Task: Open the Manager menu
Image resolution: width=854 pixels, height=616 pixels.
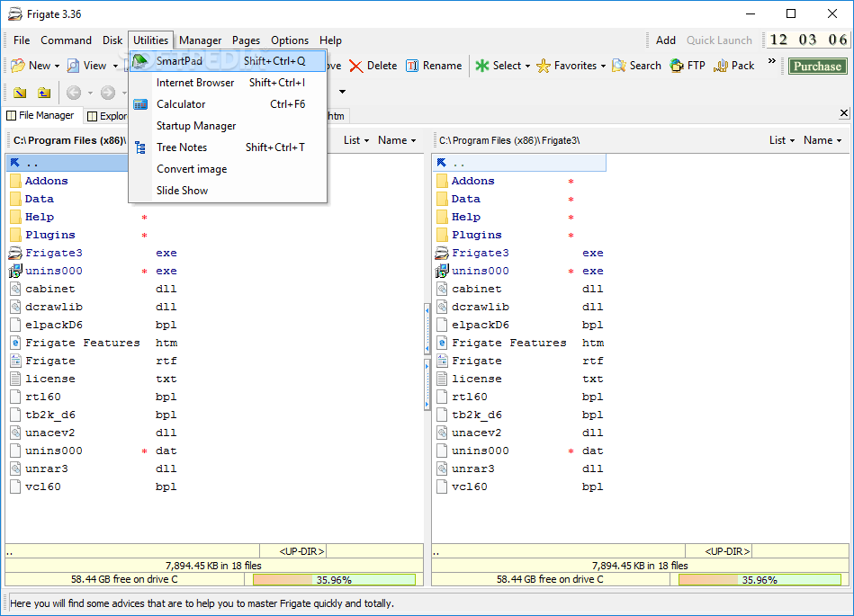Action: pos(200,40)
